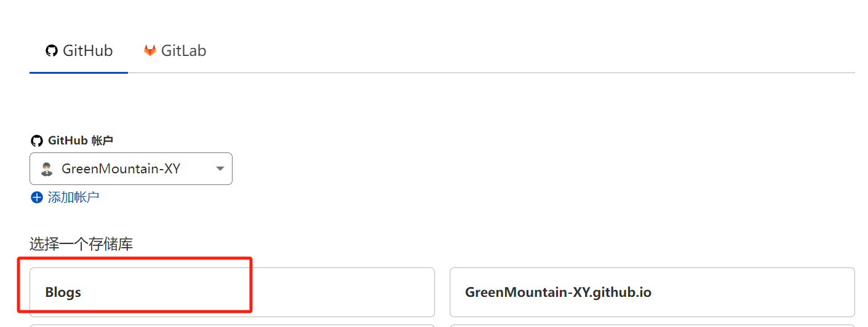Click the 选择一个存储库 heading
The image size is (868, 327).
click(x=81, y=245)
